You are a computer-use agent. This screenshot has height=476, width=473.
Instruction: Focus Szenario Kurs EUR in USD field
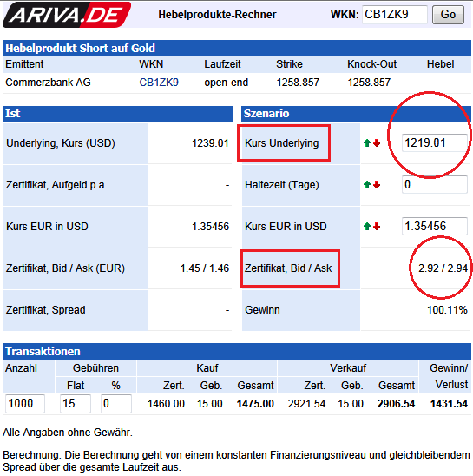pos(435,226)
